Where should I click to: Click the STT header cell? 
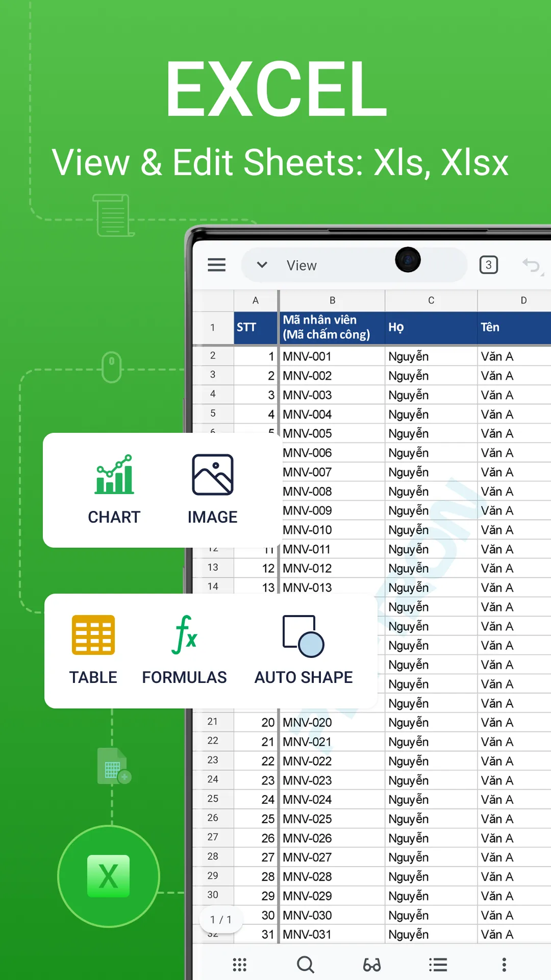click(256, 328)
